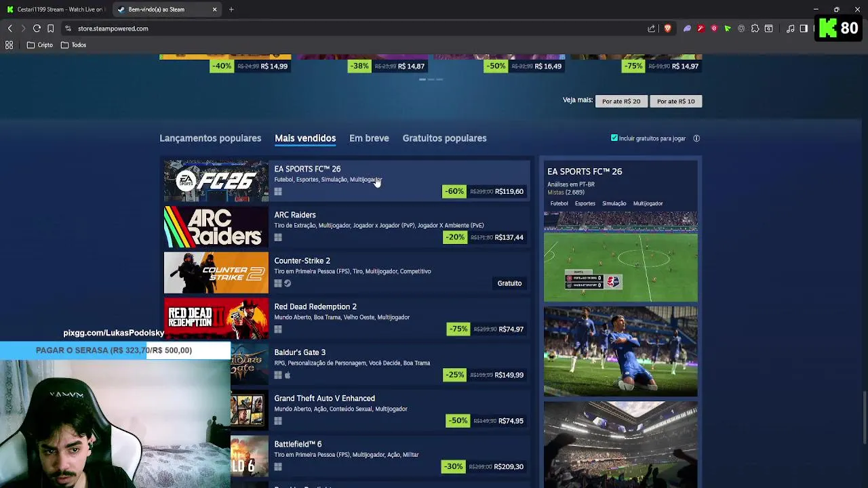Click Por até R$ 20 button
The width and height of the screenshot is (868, 488).
(621, 101)
